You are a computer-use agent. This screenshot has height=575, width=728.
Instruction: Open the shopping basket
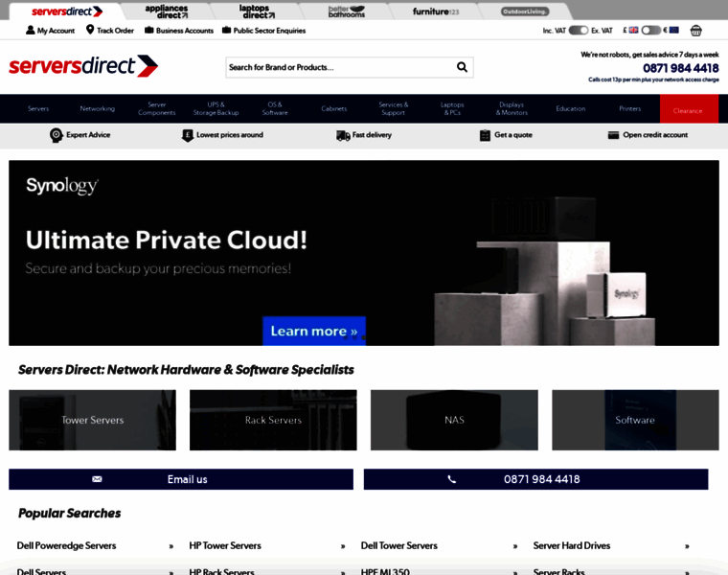tap(695, 31)
